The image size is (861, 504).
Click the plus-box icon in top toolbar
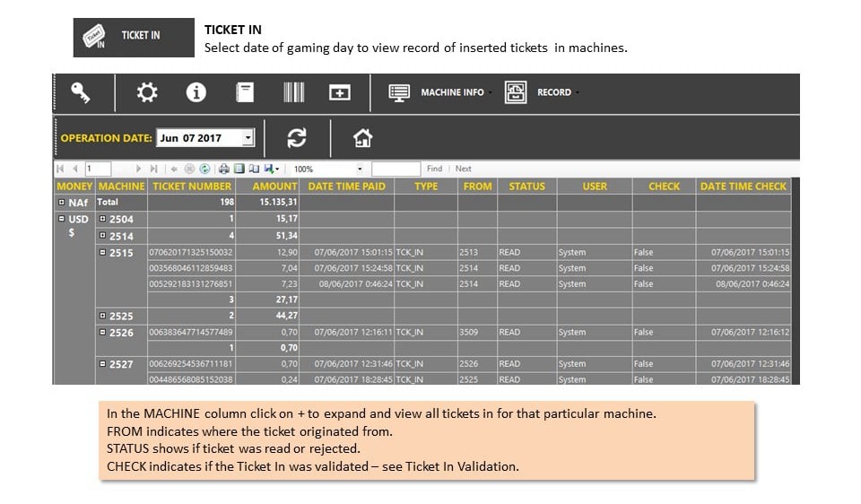point(339,92)
